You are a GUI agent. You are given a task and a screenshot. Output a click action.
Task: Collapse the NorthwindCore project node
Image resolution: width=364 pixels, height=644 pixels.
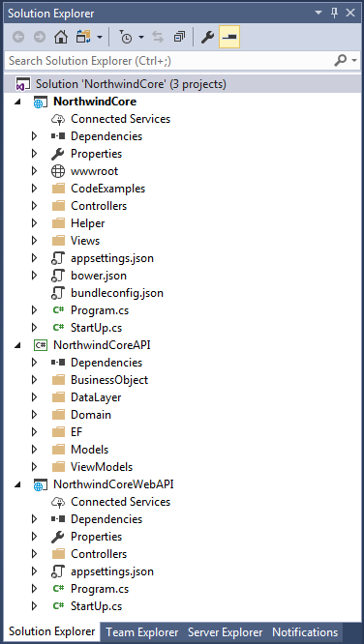click(x=16, y=102)
